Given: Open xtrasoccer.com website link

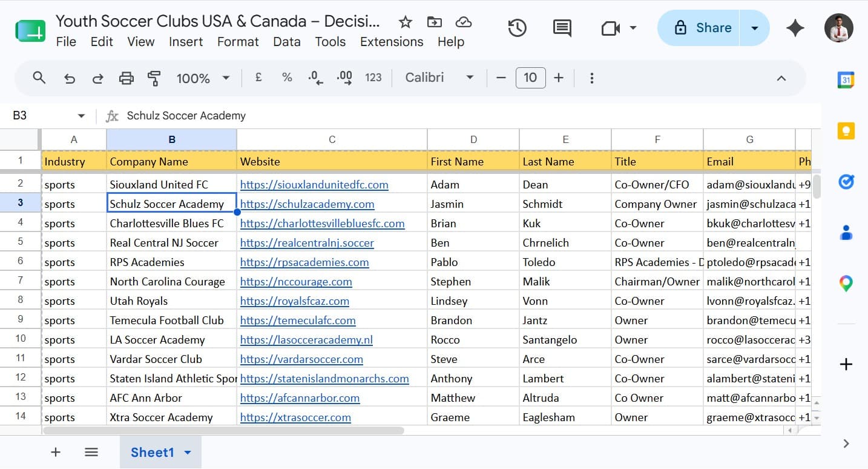Looking at the screenshot, I should (295, 417).
